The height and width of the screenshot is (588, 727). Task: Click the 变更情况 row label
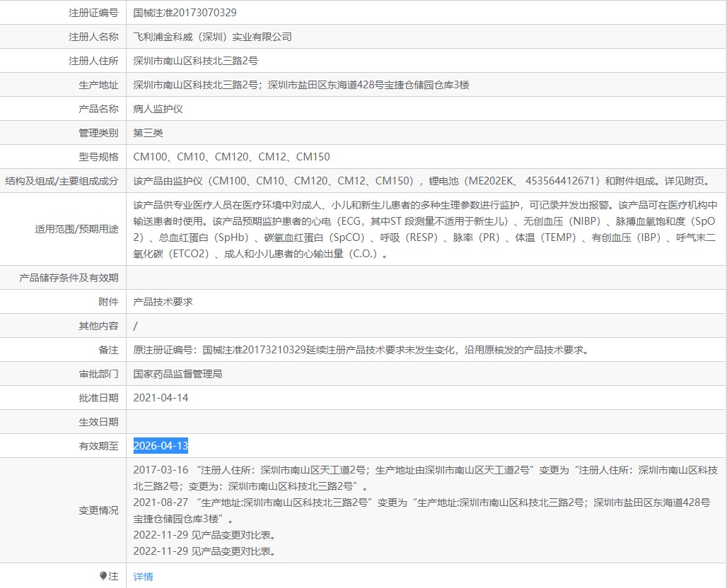click(x=98, y=510)
